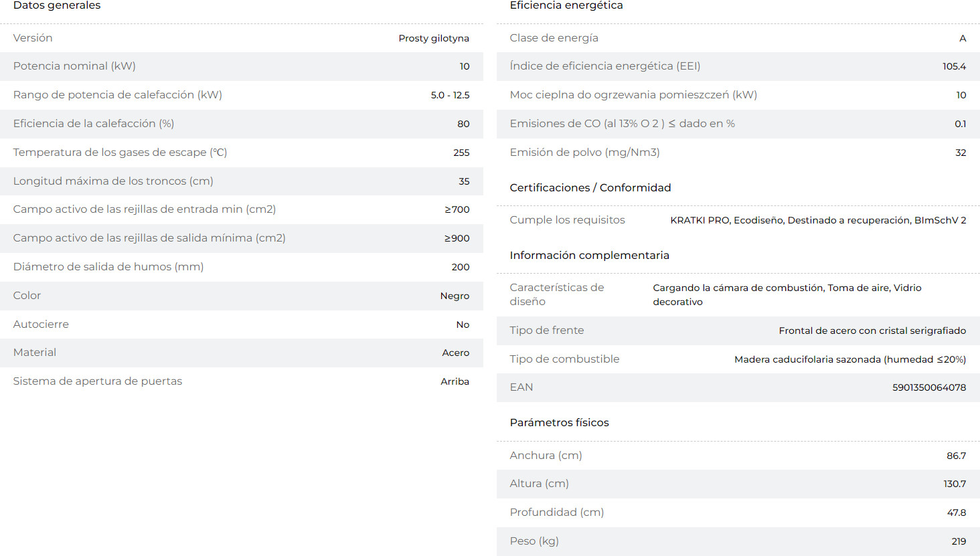
Task: Click the '≥700' inlet grille value
Action: coord(457,209)
